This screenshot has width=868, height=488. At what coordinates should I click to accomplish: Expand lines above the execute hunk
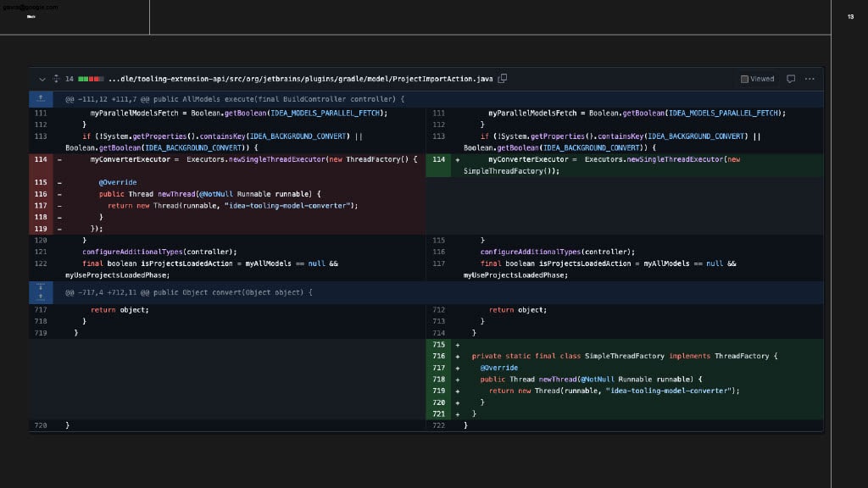coord(41,99)
